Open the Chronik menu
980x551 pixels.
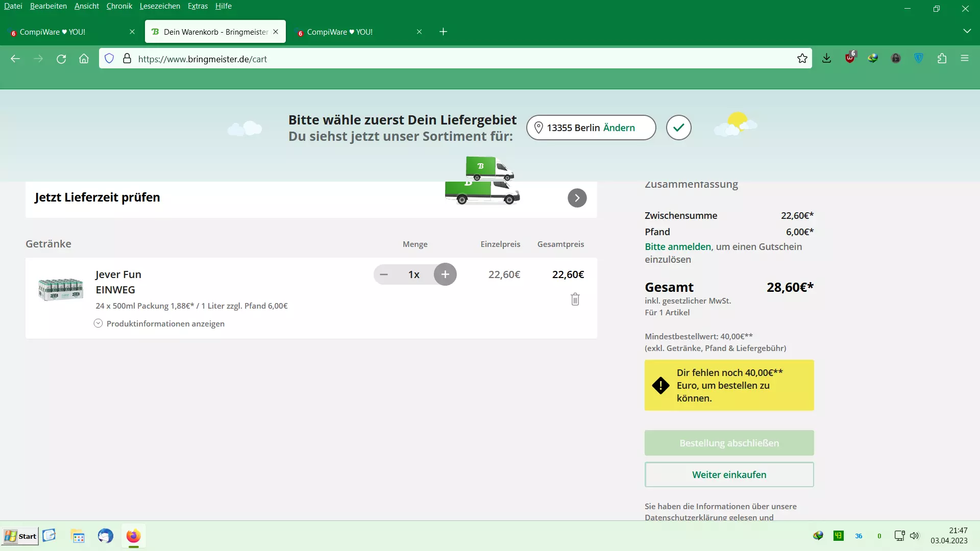point(119,6)
